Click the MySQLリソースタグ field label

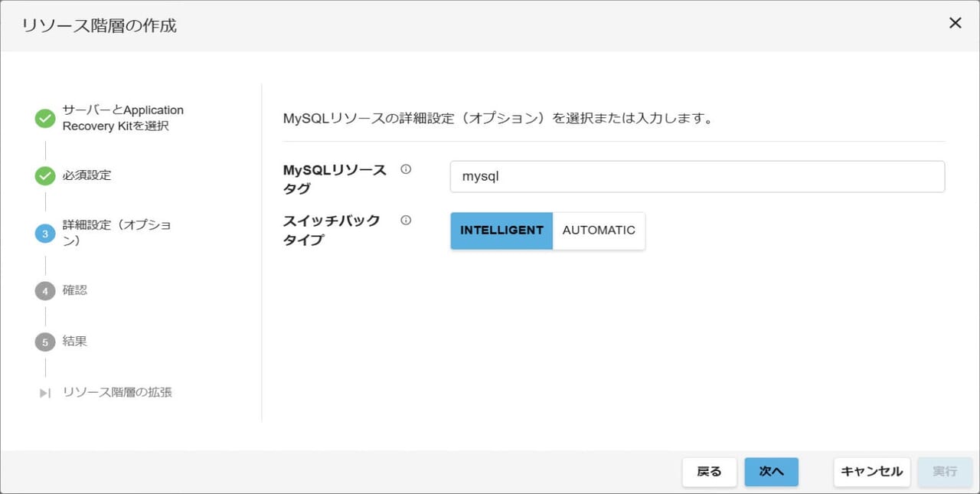click(335, 179)
